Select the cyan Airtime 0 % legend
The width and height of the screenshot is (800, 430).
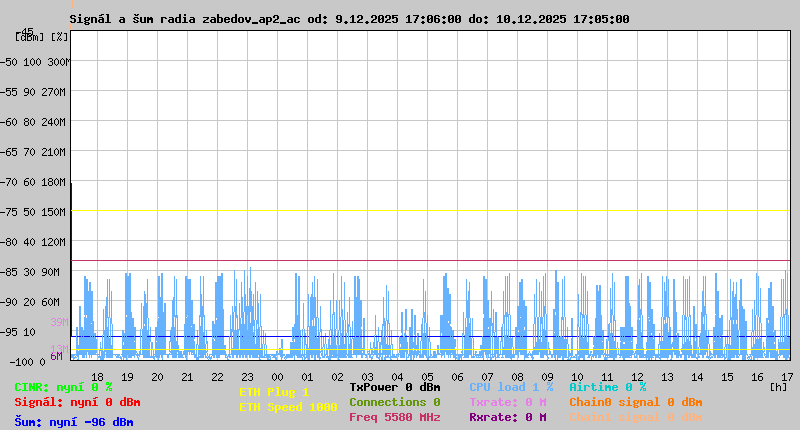(x=607, y=387)
